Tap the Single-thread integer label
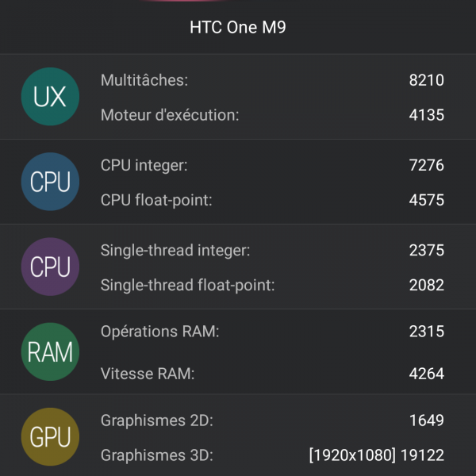Screen dimensions: 476x476 175,250
